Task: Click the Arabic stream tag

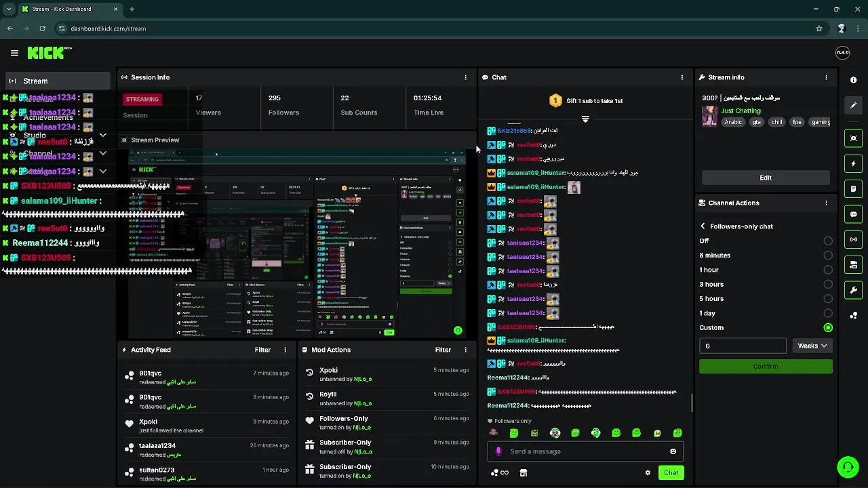Action: [733, 122]
